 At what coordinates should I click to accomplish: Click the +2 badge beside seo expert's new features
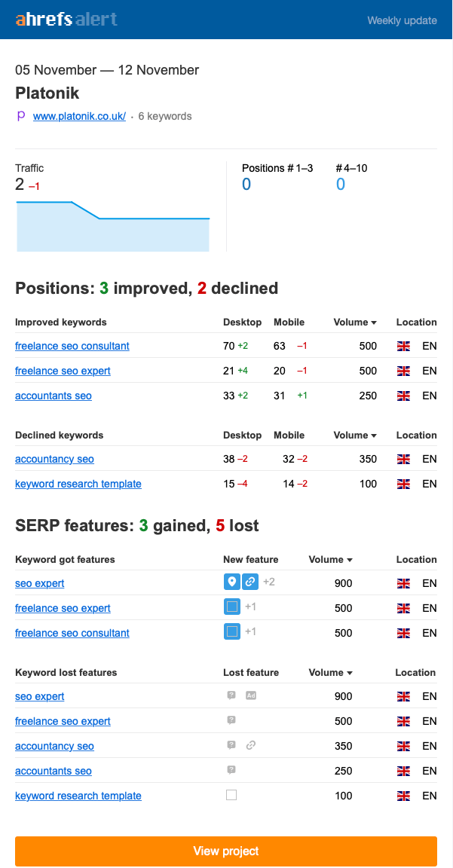[268, 582]
